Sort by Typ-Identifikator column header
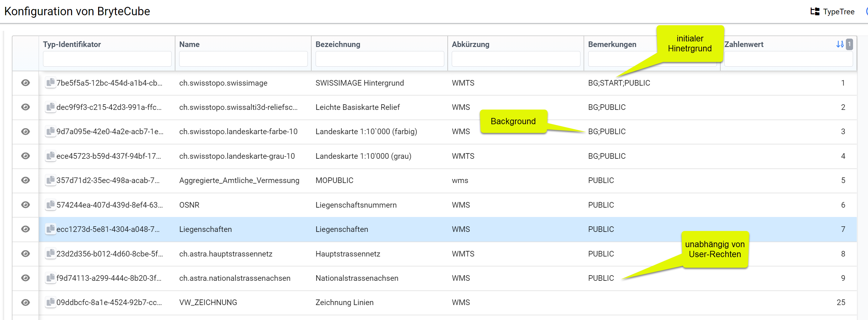The width and height of the screenshot is (868, 320). pos(72,45)
